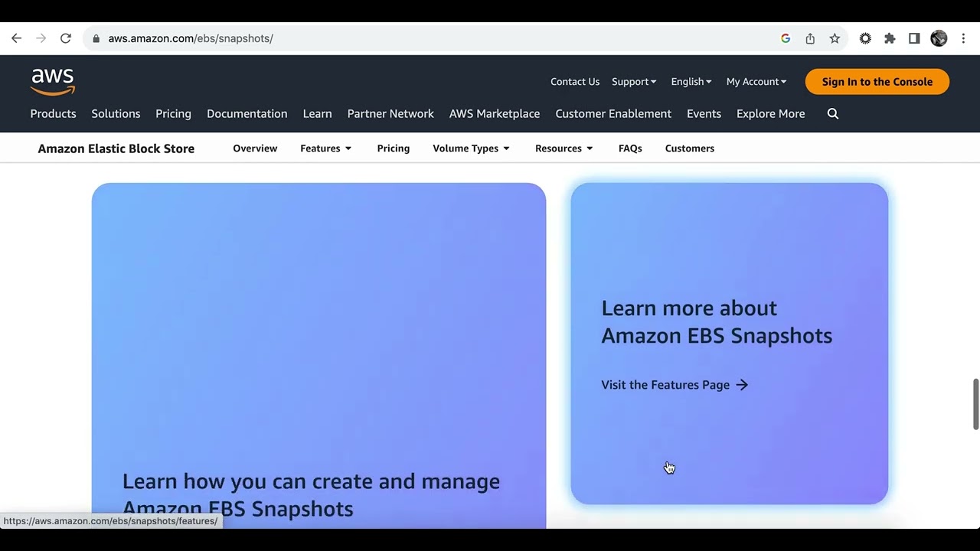
Task: Click the browser back arrow
Action: tap(16, 38)
